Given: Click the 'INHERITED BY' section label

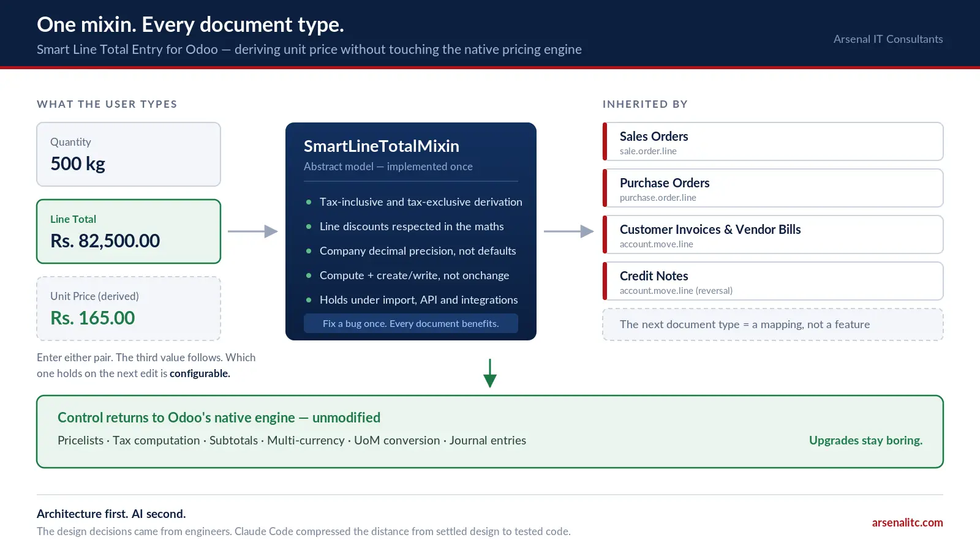Looking at the screenshot, I should (x=645, y=104).
